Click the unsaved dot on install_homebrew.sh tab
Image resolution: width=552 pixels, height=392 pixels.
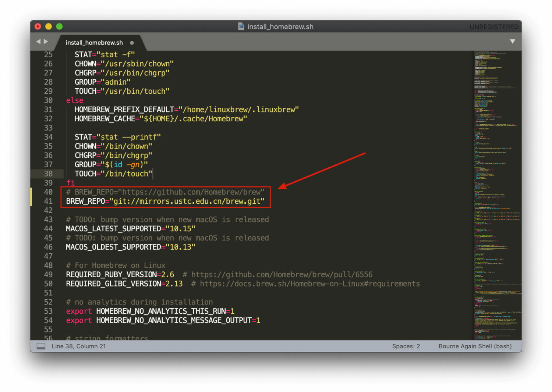pos(132,43)
